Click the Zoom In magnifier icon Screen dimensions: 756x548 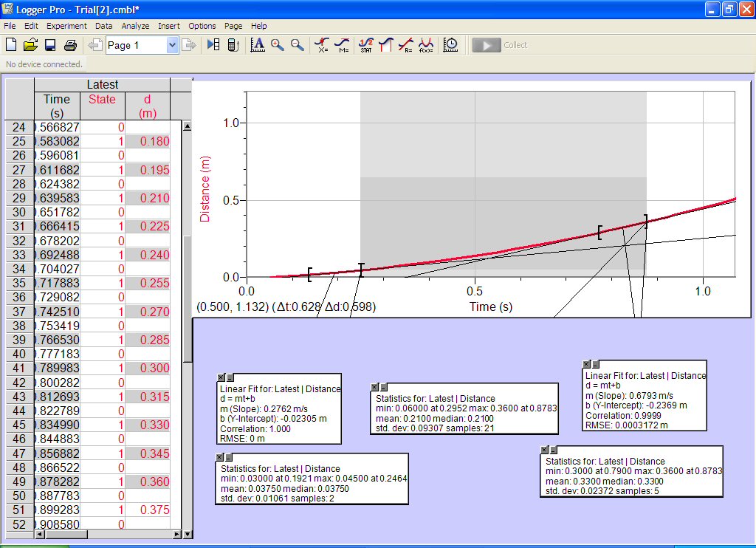(x=278, y=45)
